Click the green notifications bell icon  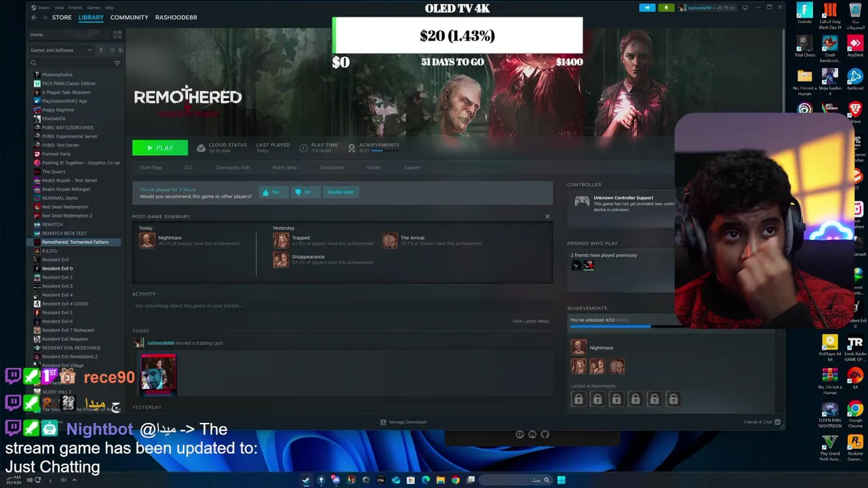[666, 7]
